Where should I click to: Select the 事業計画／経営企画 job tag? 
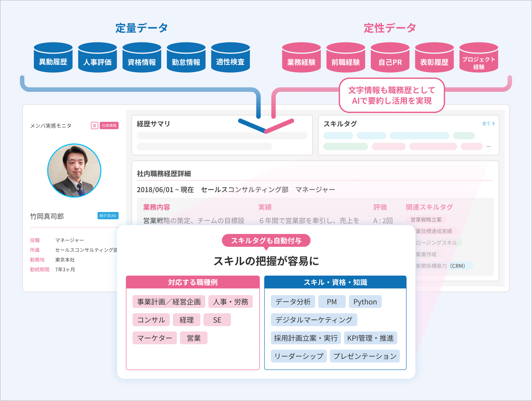point(169,302)
